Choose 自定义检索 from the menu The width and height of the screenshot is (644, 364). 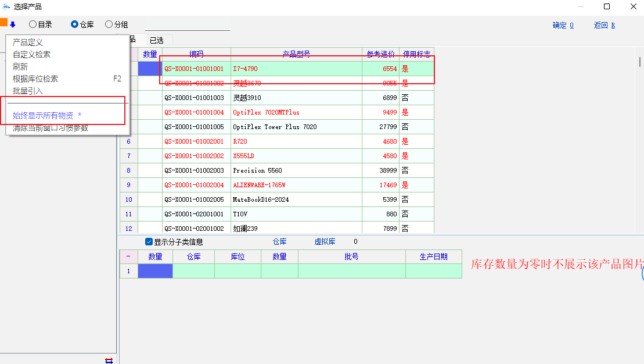[x=31, y=54]
